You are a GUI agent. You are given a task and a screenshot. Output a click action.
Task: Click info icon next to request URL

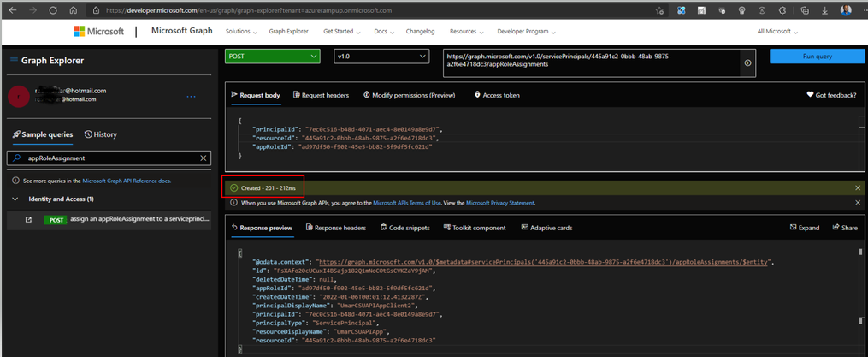click(x=748, y=63)
